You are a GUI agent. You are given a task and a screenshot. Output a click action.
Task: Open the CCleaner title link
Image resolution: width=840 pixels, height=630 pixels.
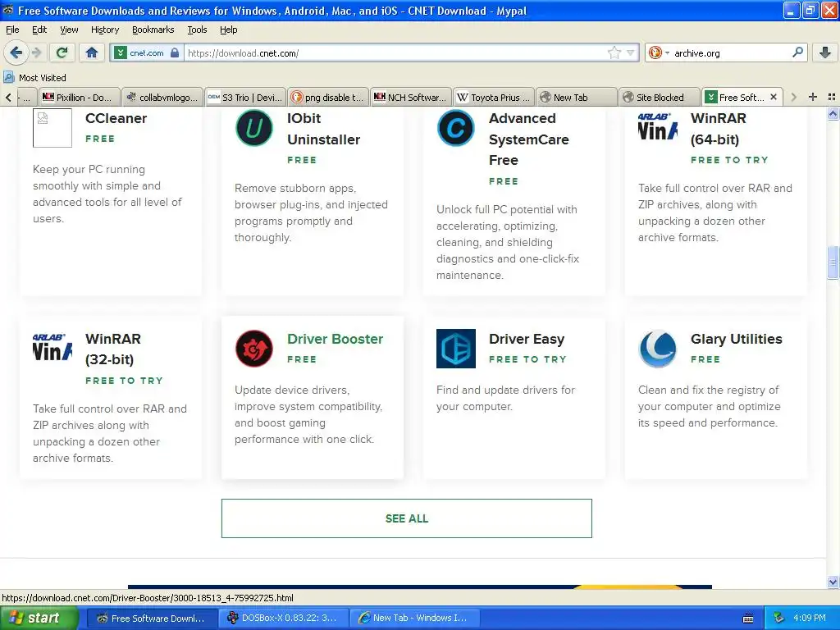point(116,118)
